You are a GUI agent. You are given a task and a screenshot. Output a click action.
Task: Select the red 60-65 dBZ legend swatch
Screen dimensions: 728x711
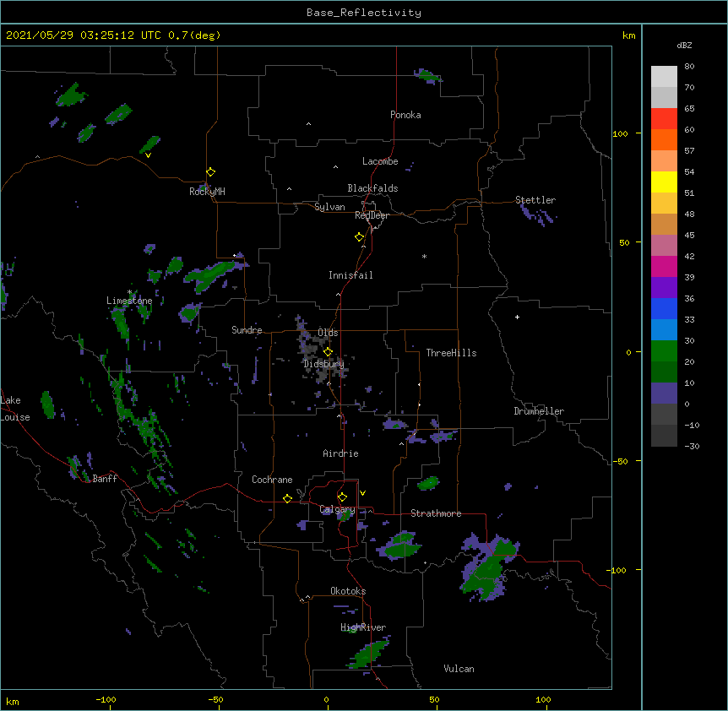tap(664, 118)
